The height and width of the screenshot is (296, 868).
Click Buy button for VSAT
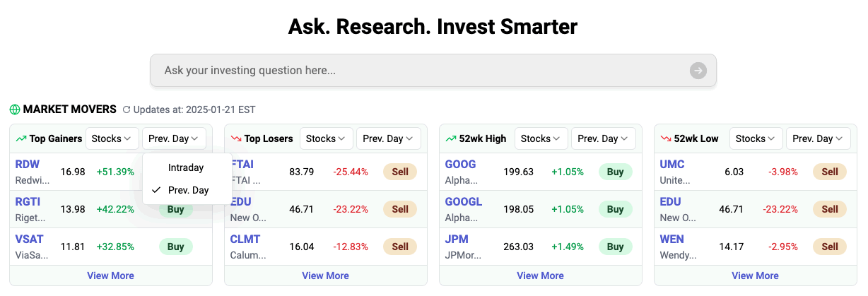[x=176, y=247]
